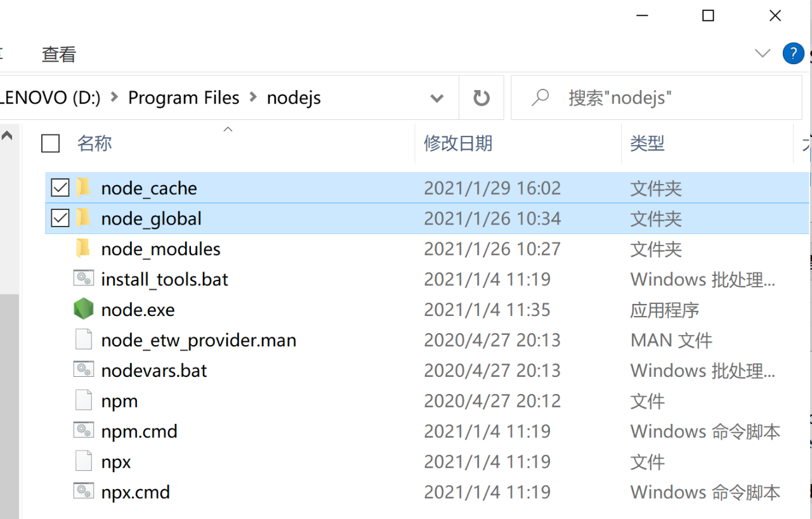812x519 pixels.
Task: Open the 查看 ribbon tab
Action: point(58,55)
